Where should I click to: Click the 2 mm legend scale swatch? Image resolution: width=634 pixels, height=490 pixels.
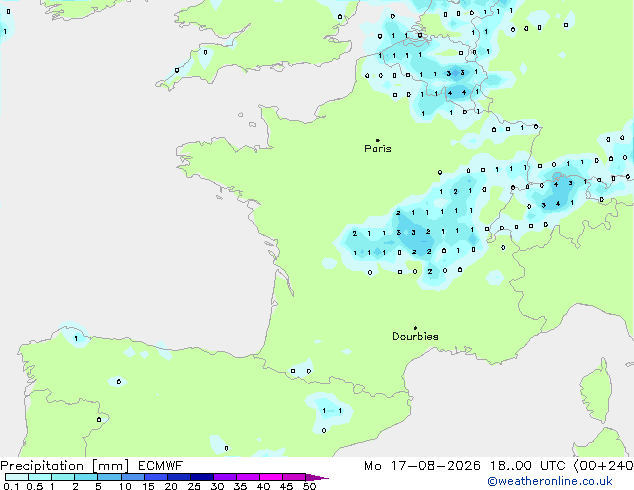click(87, 477)
